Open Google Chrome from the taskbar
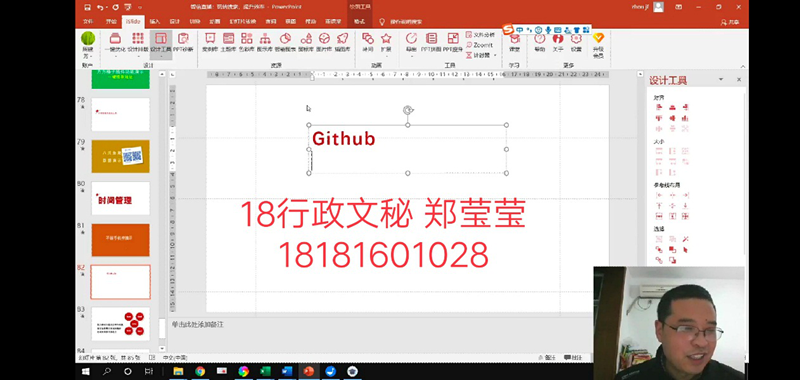This screenshot has width=800, height=380. tap(200, 371)
